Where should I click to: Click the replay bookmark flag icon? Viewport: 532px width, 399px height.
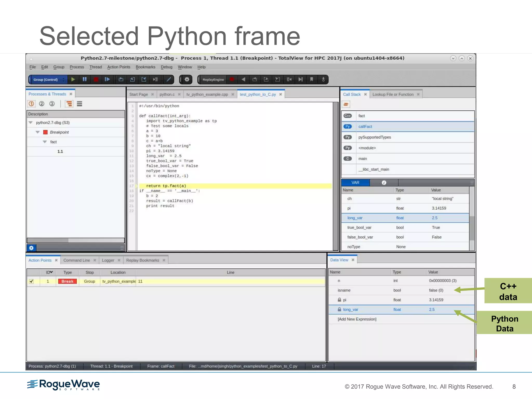pos(312,79)
